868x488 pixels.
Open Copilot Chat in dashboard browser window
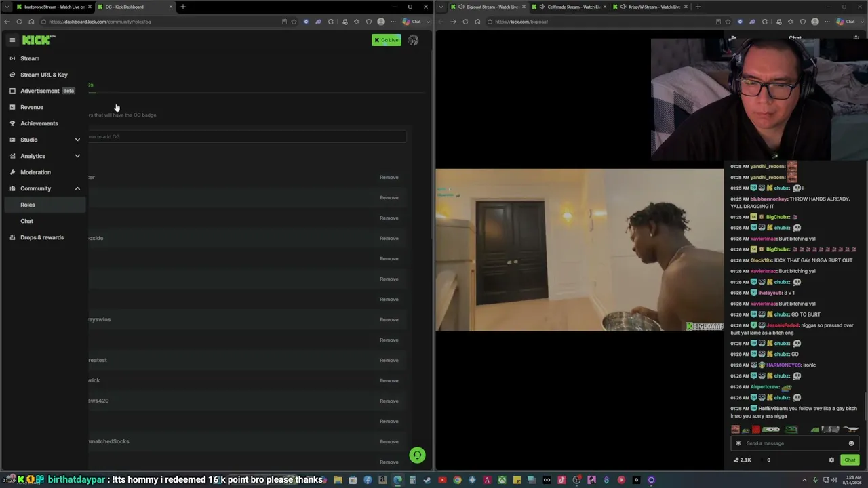click(x=412, y=22)
